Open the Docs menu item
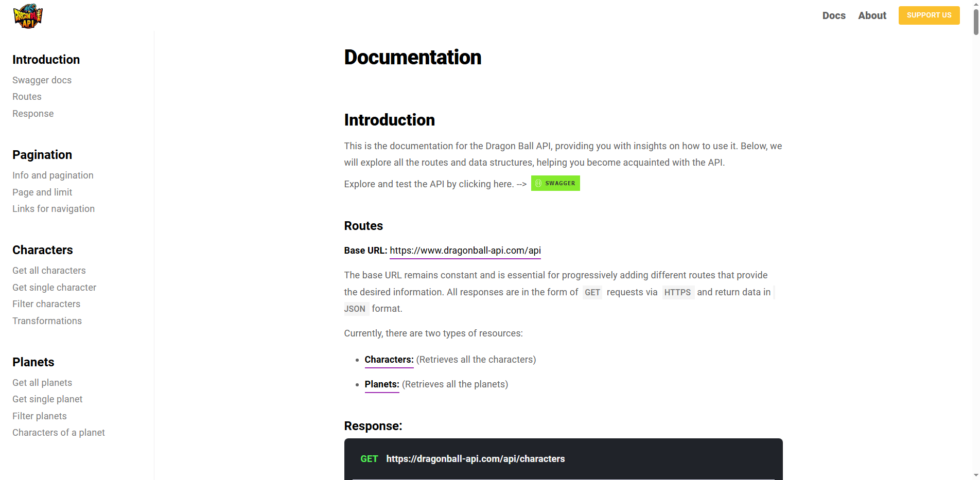 coord(833,15)
